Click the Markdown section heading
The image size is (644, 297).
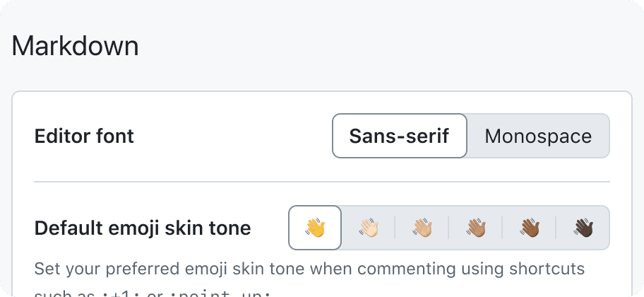pos(75,46)
